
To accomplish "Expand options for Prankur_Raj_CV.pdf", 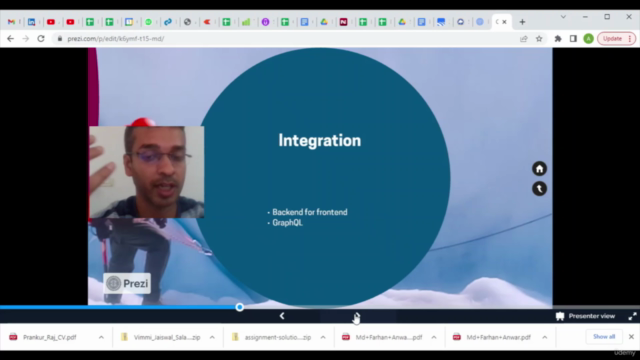I will [x=101, y=337].
